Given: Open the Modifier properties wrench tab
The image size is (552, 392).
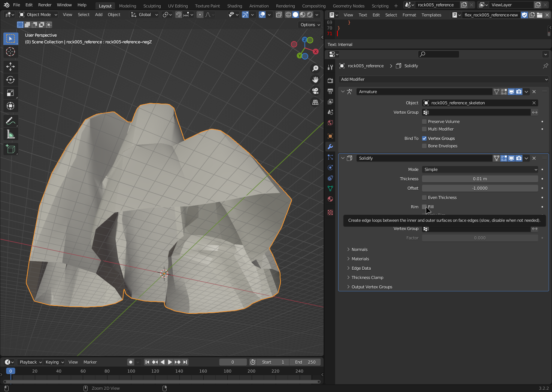Looking at the screenshot, I should (x=330, y=147).
